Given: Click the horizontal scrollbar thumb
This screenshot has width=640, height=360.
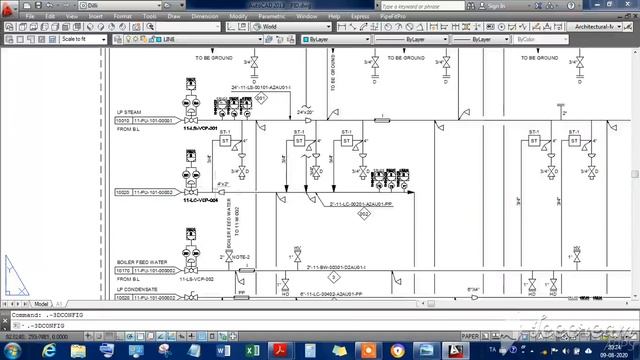Looking at the screenshot, I should click(x=431, y=304).
